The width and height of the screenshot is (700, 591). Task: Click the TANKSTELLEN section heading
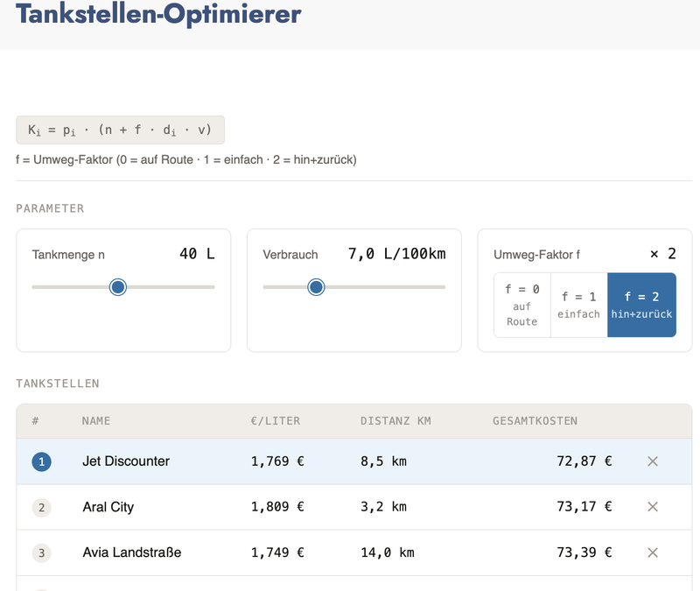58,383
